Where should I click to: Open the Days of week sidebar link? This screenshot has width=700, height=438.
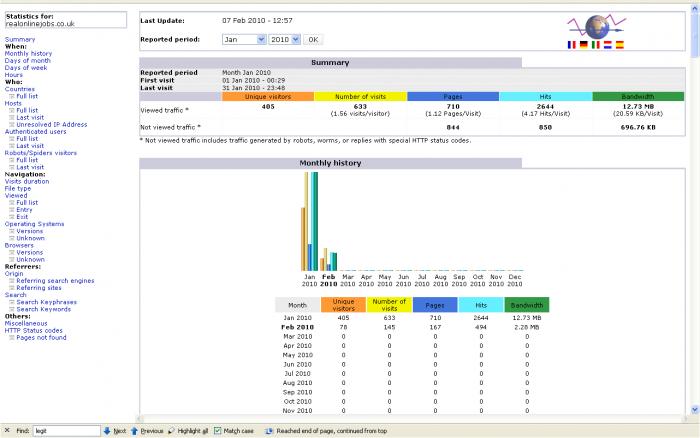click(27, 67)
